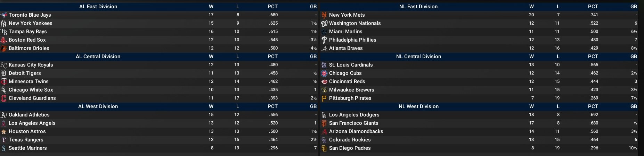
Task: Click the Pittsburgh Pirates logo icon
Action: point(324,98)
